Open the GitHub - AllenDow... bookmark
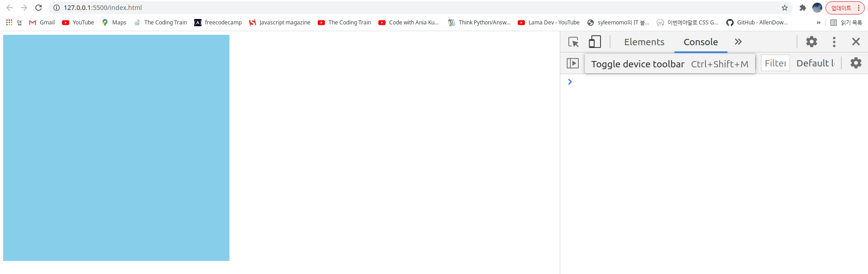The height and width of the screenshot is (274, 868). coord(757,22)
